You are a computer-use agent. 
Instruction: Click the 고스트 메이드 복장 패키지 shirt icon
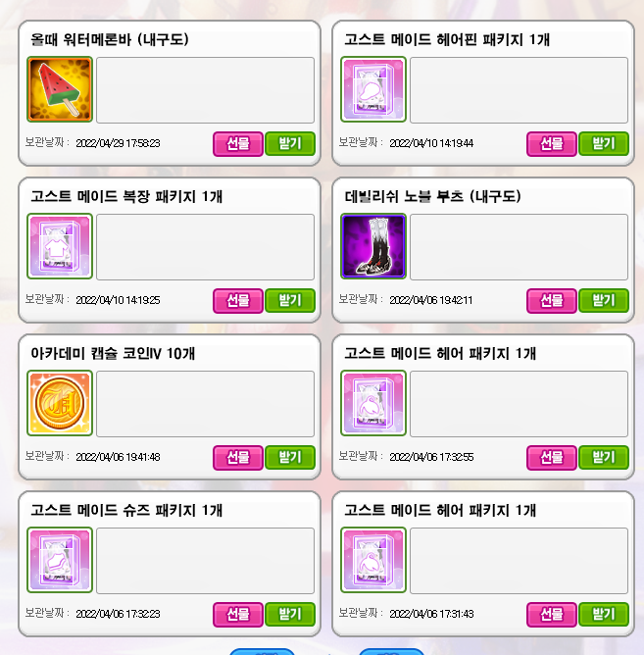60,246
